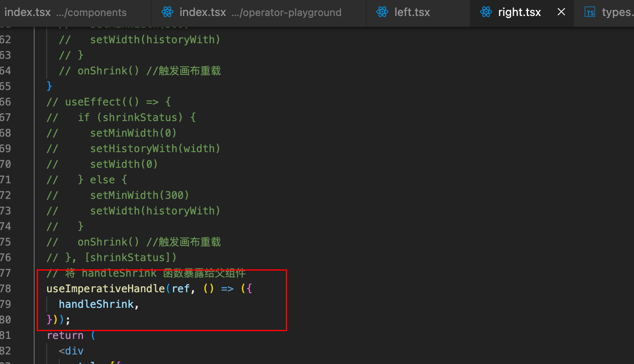Open index.tsx operator-playground tab

260,12
